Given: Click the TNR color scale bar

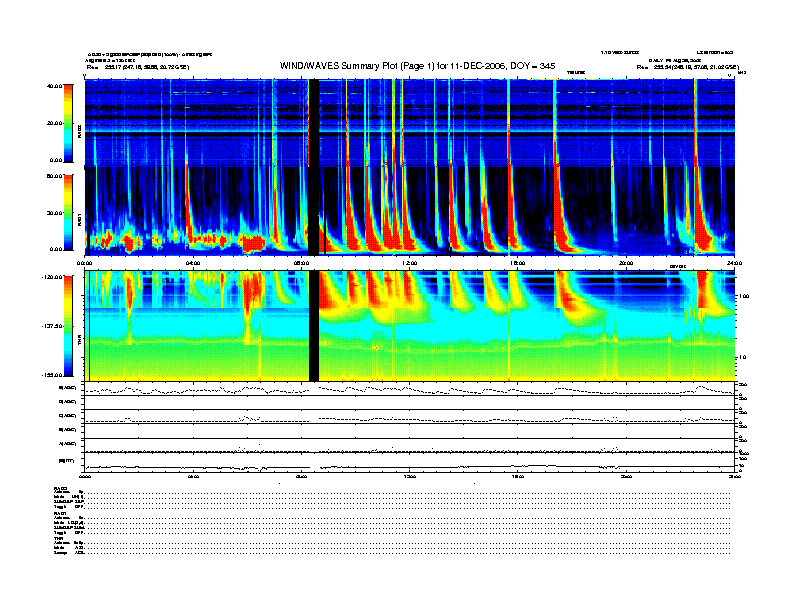Looking at the screenshot, I should pyautogui.click(x=68, y=326).
